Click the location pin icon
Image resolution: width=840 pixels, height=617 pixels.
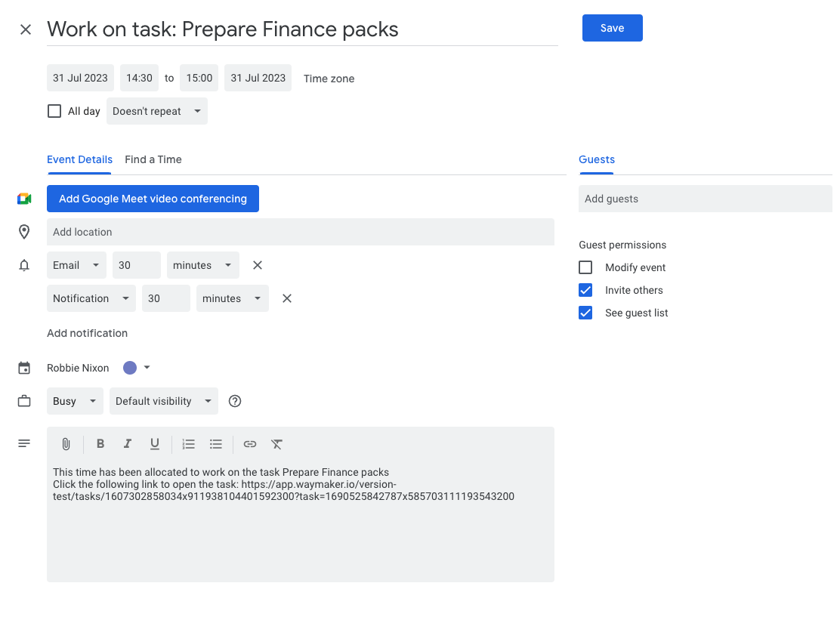tap(24, 232)
